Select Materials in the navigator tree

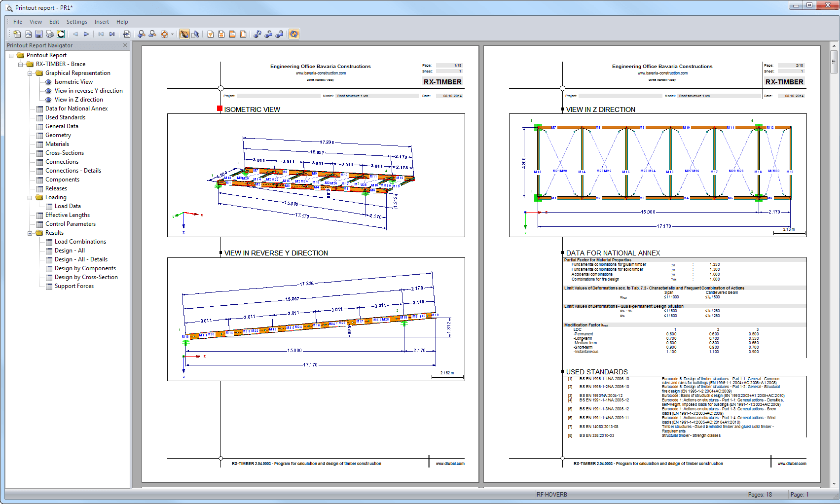(57, 144)
